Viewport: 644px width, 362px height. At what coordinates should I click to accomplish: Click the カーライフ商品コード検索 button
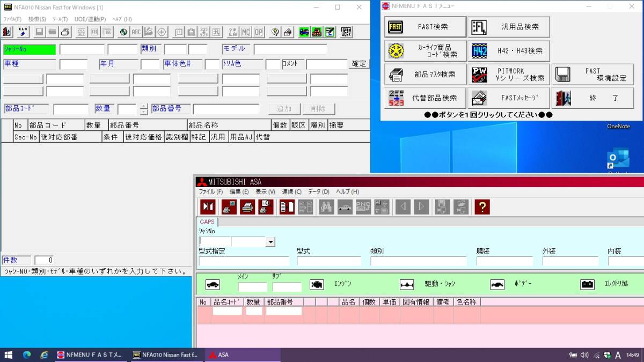(425, 51)
